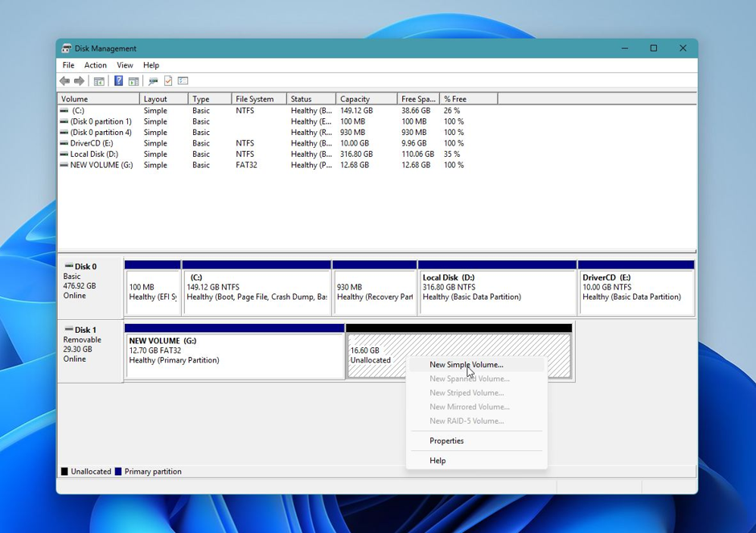
Task: Sort by the Layout column header
Action: tap(164, 99)
